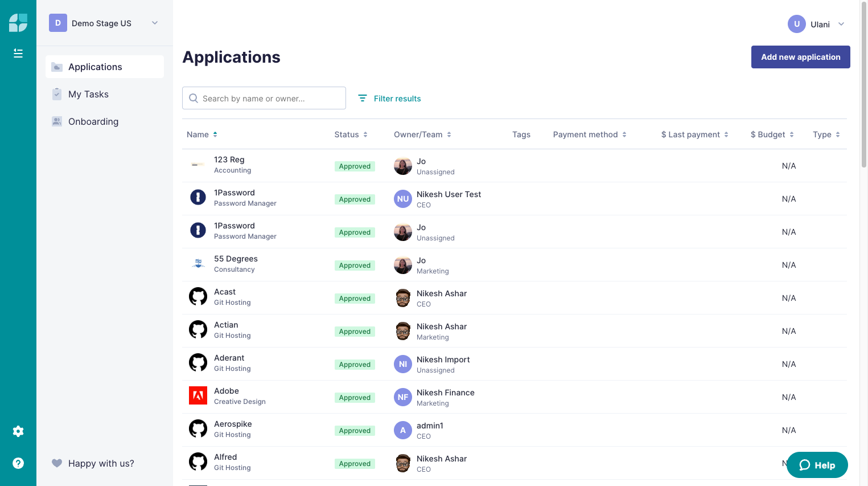Click the 123 Reg application logo
The height and width of the screenshot is (486, 868).
(198, 165)
